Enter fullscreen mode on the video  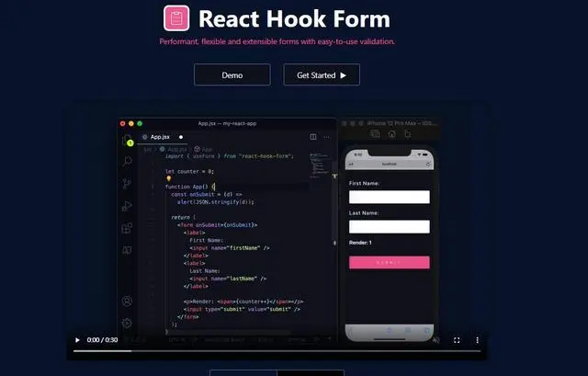457,340
